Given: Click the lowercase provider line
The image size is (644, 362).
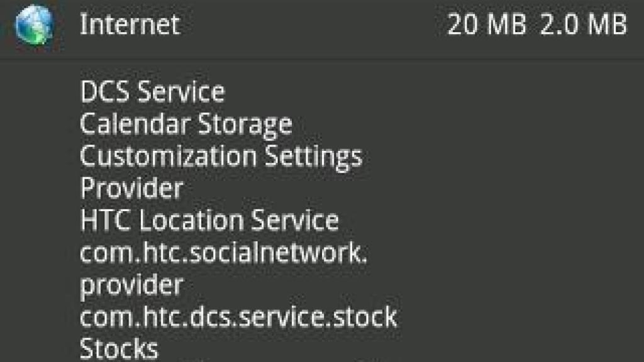Looking at the screenshot, I should [x=131, y=285].
